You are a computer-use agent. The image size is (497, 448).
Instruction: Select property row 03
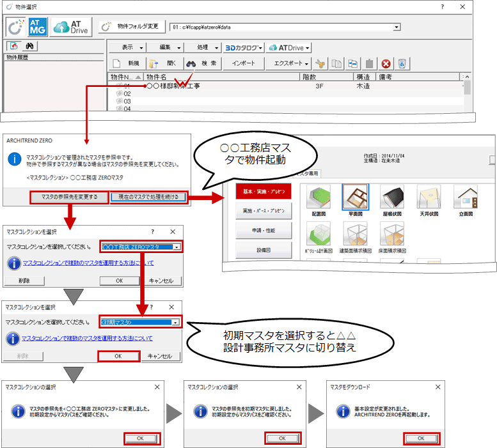[285, 101]
